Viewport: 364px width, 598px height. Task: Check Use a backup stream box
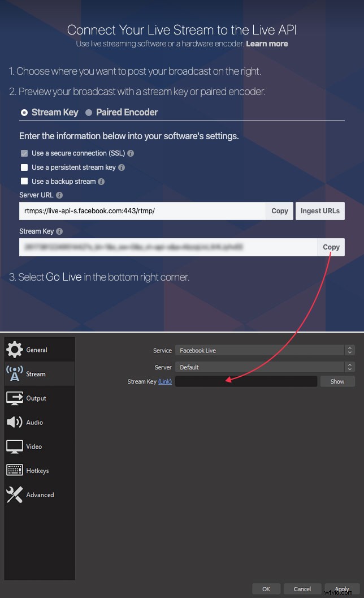pyautogui.click(x=24, y=182)
